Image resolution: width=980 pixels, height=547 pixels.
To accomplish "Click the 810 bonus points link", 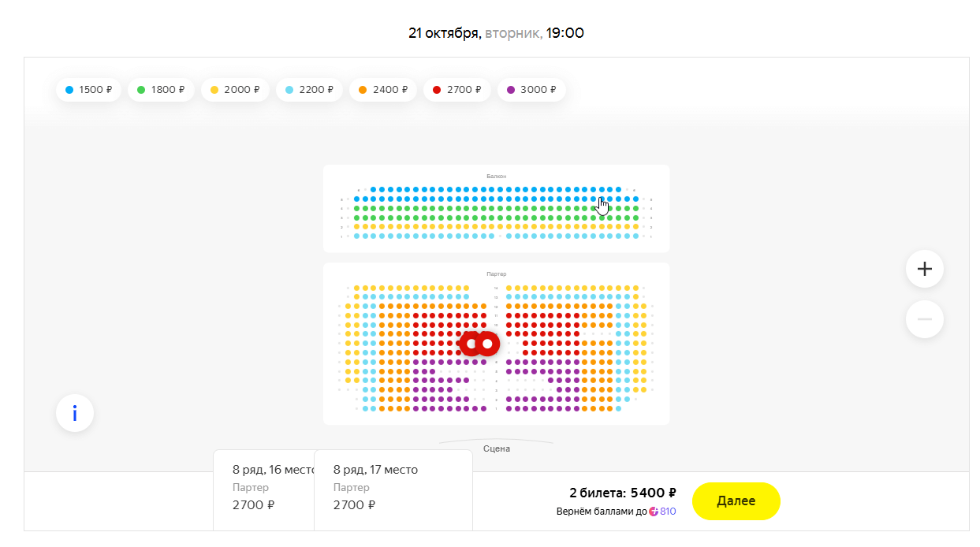I will point(668,512).
